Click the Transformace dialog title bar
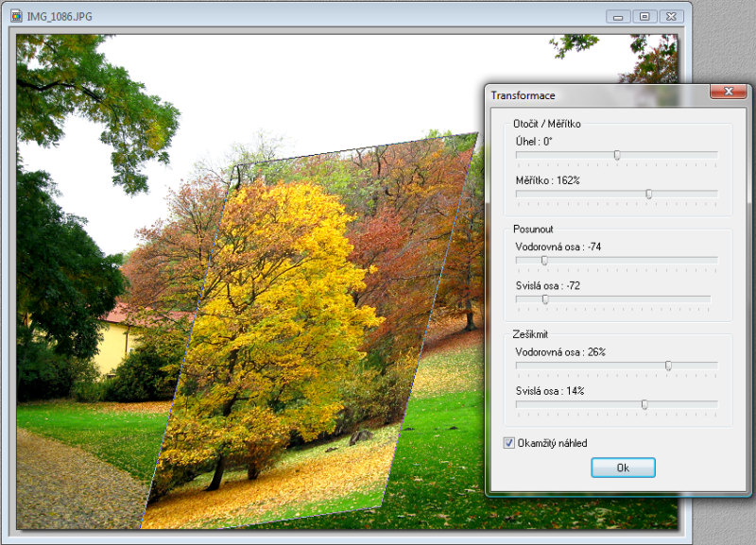The image size is (756, 545). (598, 95)
